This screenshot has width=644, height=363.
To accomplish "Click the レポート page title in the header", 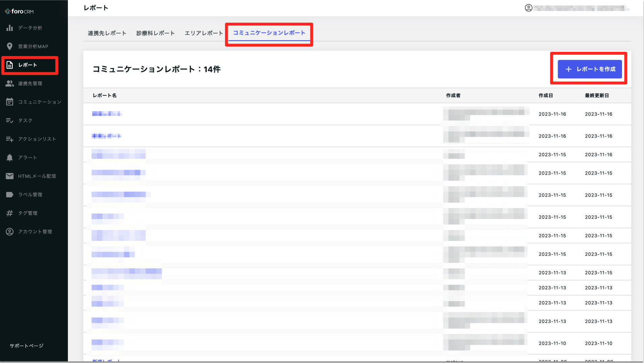I will tap(96, 8).
